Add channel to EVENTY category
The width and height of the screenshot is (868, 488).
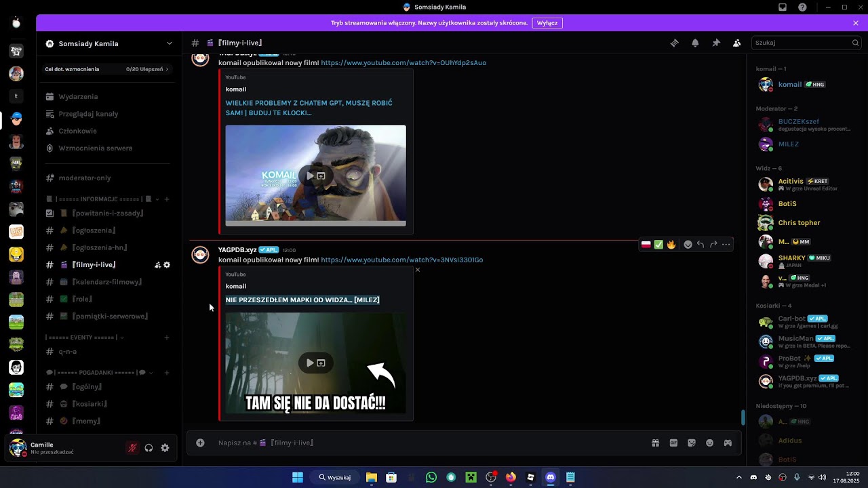[x=167, y=338]
